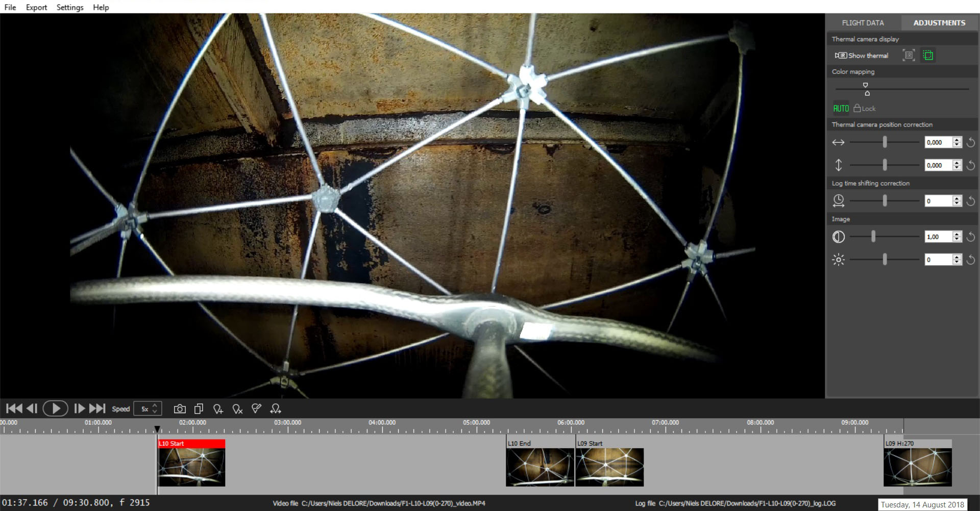Open the Export menu
Image resolution: width=980 pixels, height=511 pixels.
36,7
